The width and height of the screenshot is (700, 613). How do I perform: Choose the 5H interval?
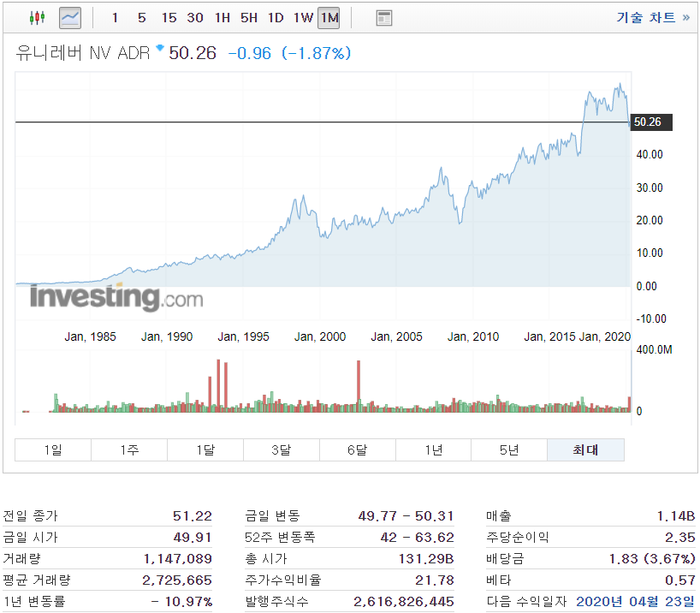click(249, 18)
